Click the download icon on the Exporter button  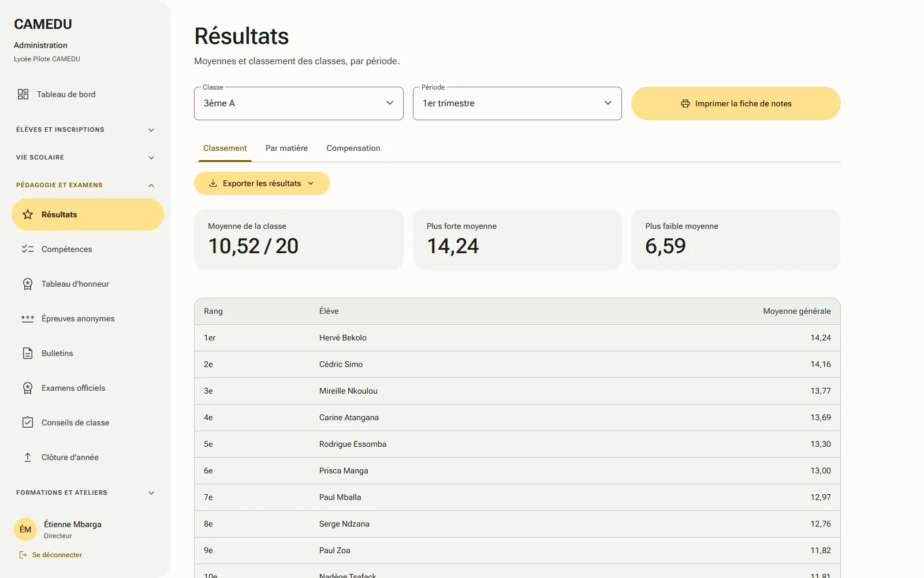[213, 183]
